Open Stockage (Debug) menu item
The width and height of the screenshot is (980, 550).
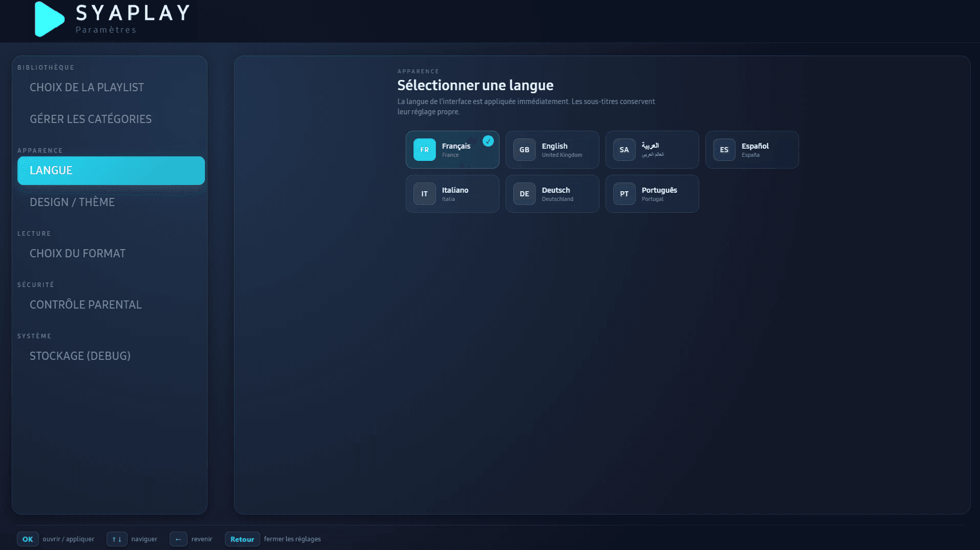(x=111, y=356)
